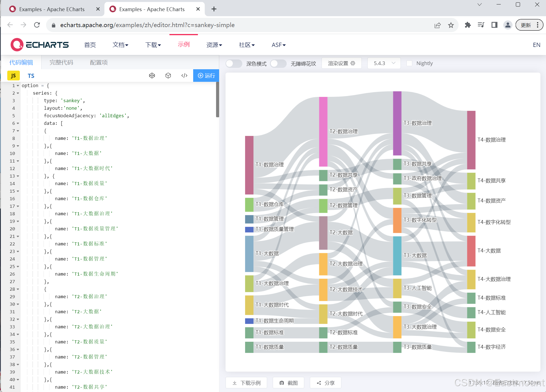Click the ECharts logo
546x392 pixels.
40,45
